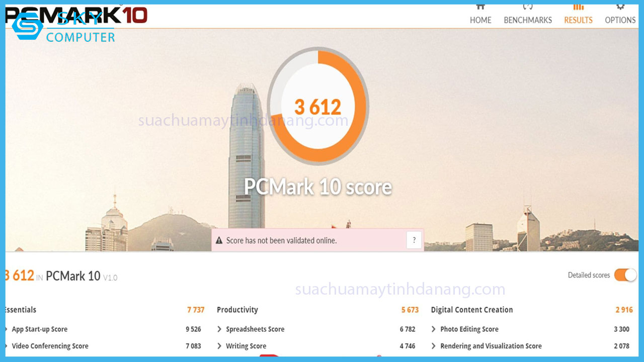The height and width of the screenshot is (362, 644).
Task: Click the warning triangle icon in the validation banner
Action: (x=218, y=240)
